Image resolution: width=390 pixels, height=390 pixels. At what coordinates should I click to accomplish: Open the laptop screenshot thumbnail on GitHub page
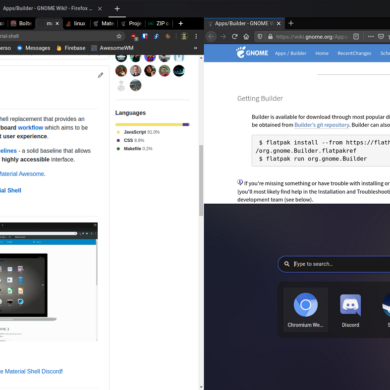tap(49, 282)
